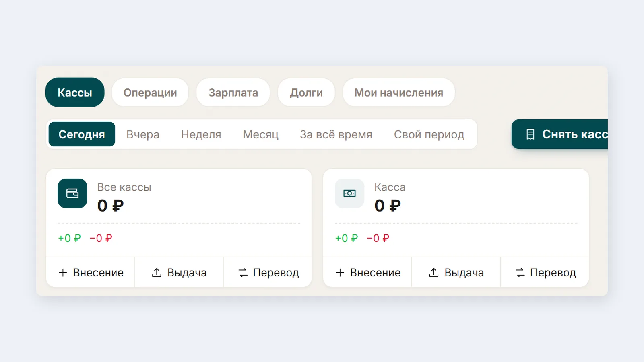Click the 0 ₽ balance in Все кассы
This screenshot has height=362, width=644.
click(110, 206)
